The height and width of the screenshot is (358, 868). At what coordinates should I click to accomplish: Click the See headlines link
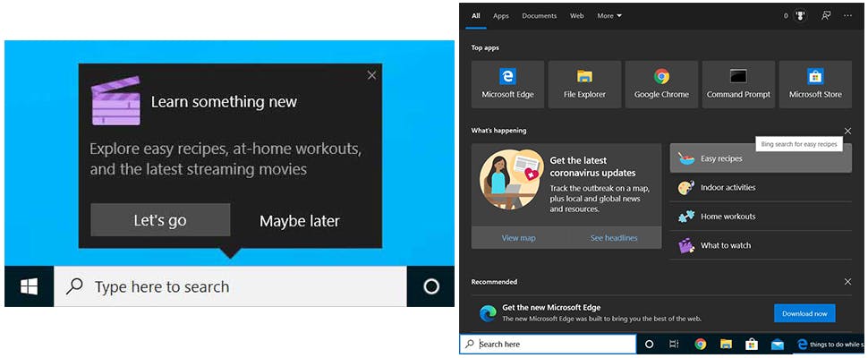pyautogui.click(x=614, y=238)
